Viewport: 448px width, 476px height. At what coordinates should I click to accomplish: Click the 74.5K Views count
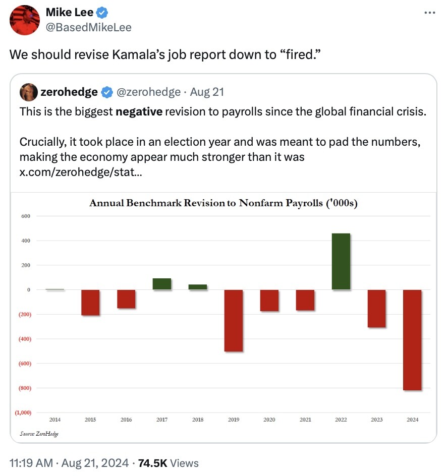(x=169, y=463)
